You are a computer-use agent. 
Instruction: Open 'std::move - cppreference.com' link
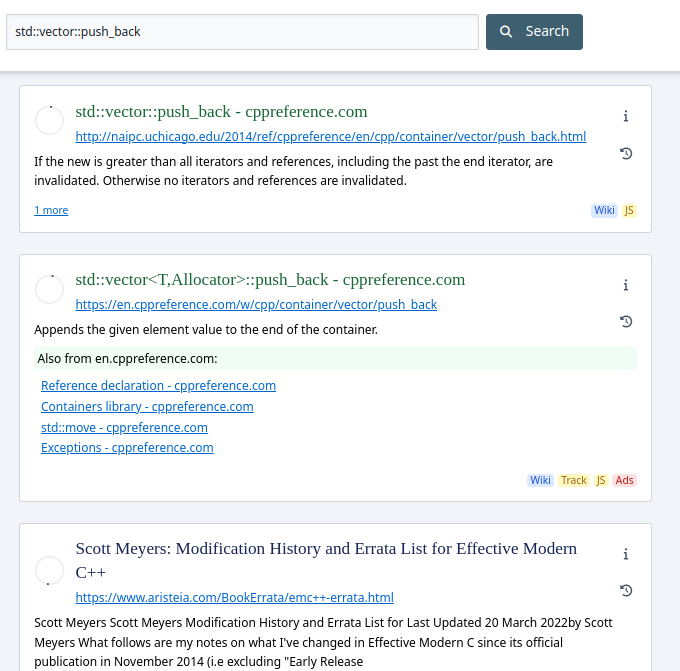coord(124,428)
